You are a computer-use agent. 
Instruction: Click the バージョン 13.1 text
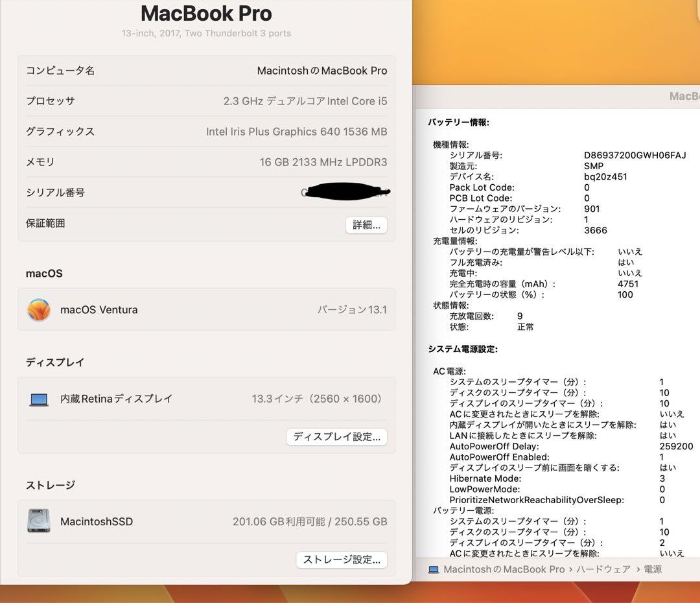point(352,309)
